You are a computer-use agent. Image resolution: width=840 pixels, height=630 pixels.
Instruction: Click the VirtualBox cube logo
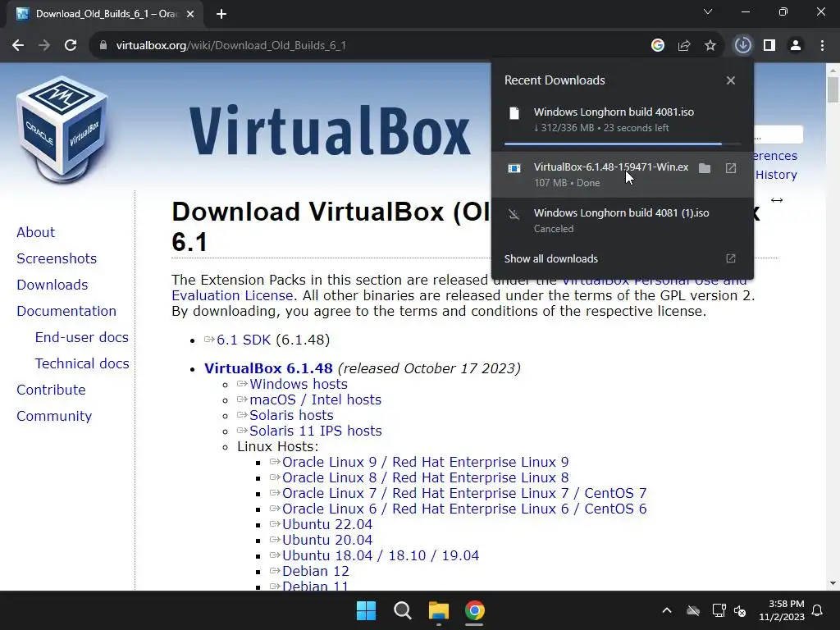(62, 130)
